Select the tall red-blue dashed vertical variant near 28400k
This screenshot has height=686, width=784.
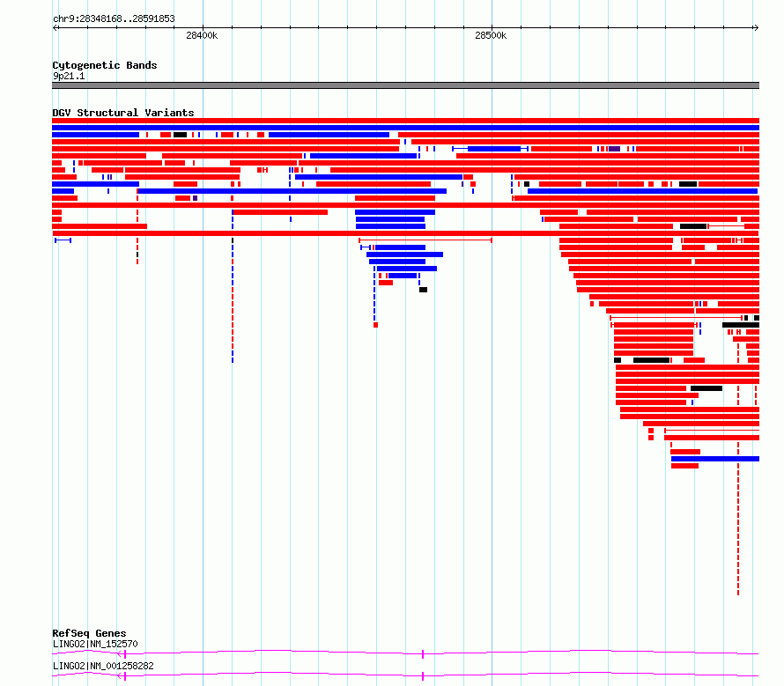233,287
